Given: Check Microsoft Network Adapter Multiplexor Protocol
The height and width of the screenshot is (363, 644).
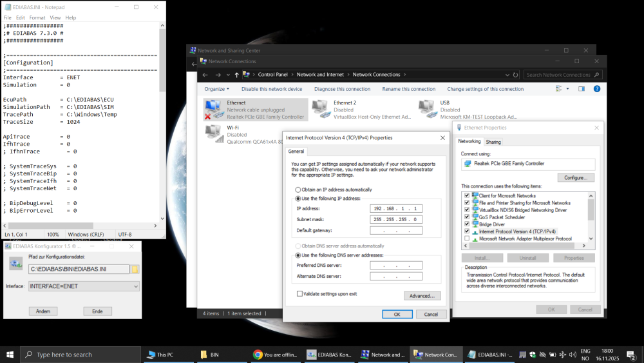Looking at the screenshot, I should tap(467, 239).
